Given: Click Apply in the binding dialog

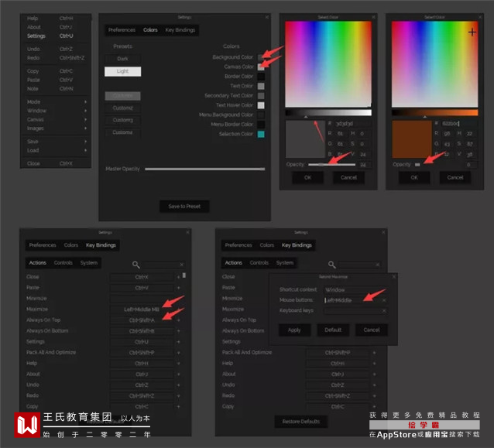Looking at the screenshot, I should tap(294, 330).
